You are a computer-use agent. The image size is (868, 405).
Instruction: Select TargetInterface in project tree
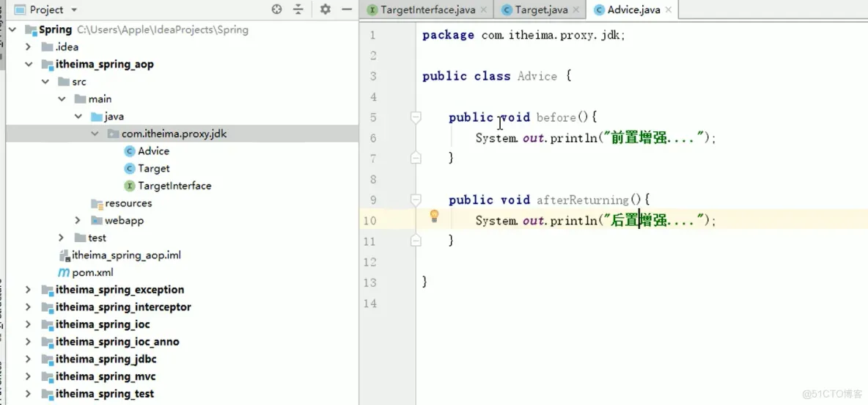tap(174, 186)
